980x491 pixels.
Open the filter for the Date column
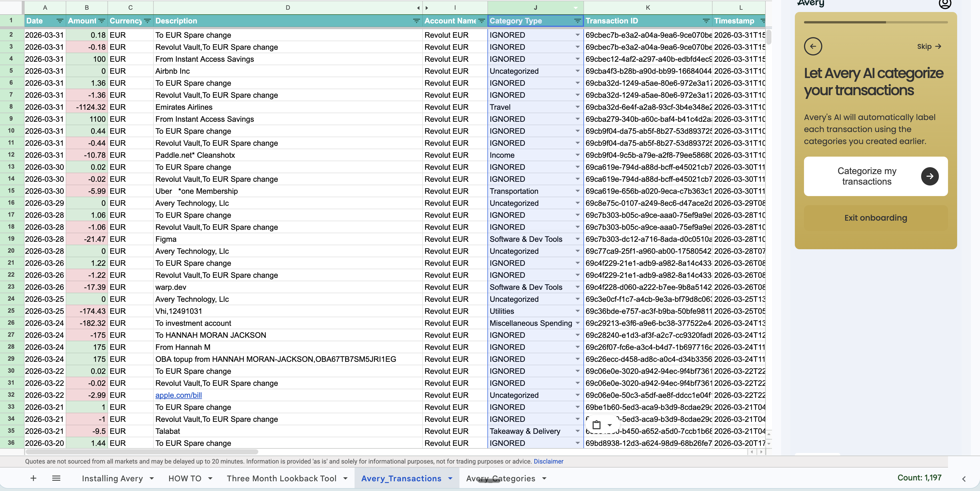point(59,21)
